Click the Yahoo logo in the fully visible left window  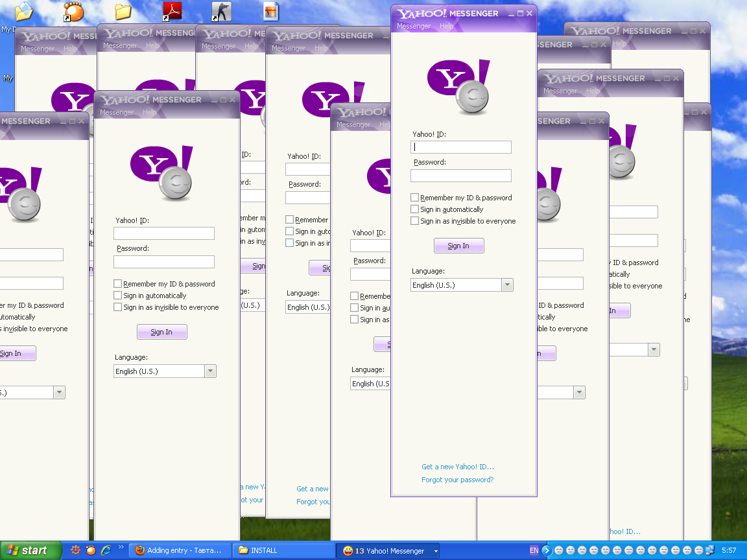[x=161, y=173]
